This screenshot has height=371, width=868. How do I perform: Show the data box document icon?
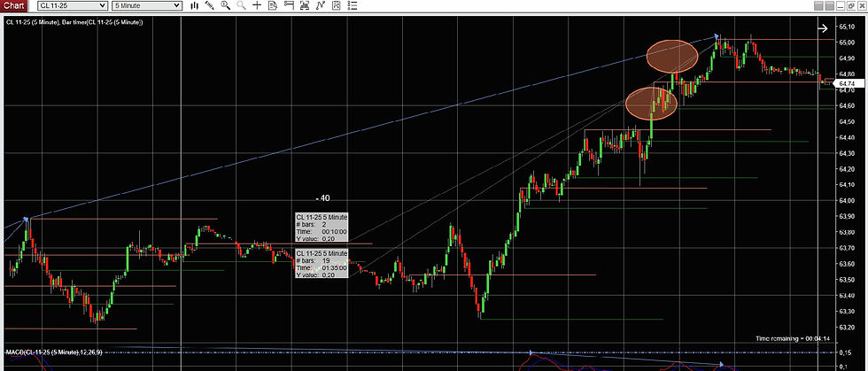tap(273, 5)
